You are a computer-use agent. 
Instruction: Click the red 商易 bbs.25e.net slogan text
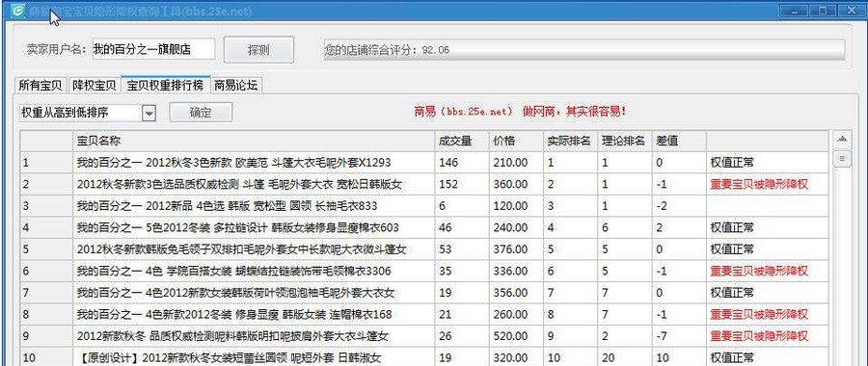point(521,112)
